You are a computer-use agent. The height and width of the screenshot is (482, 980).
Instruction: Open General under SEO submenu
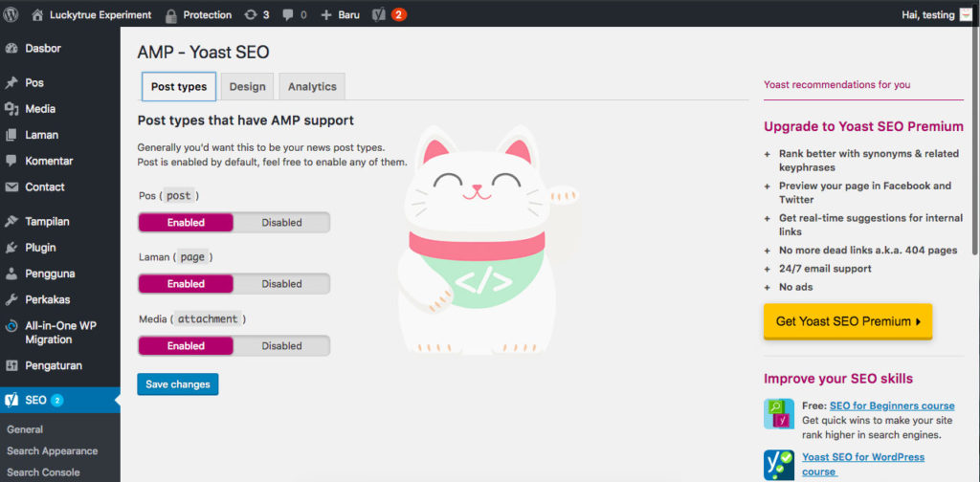point(25,429)
